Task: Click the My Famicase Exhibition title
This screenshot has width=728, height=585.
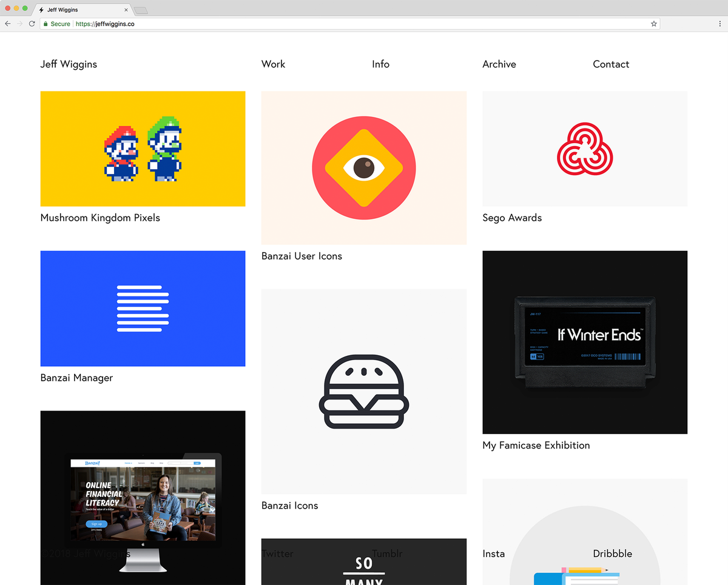Action: coord(536,445)
